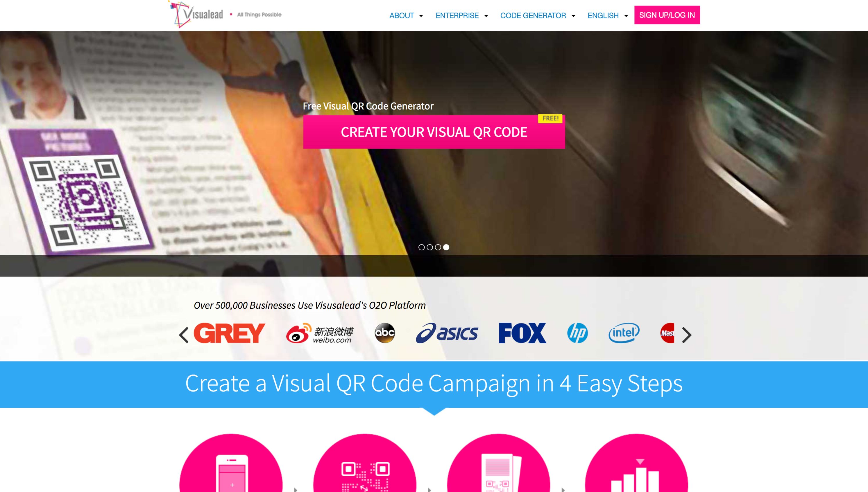Expand the ENGLISH language selector
Image resolution: width=868 pixels, height=492 pixels.
click(608, 16)
